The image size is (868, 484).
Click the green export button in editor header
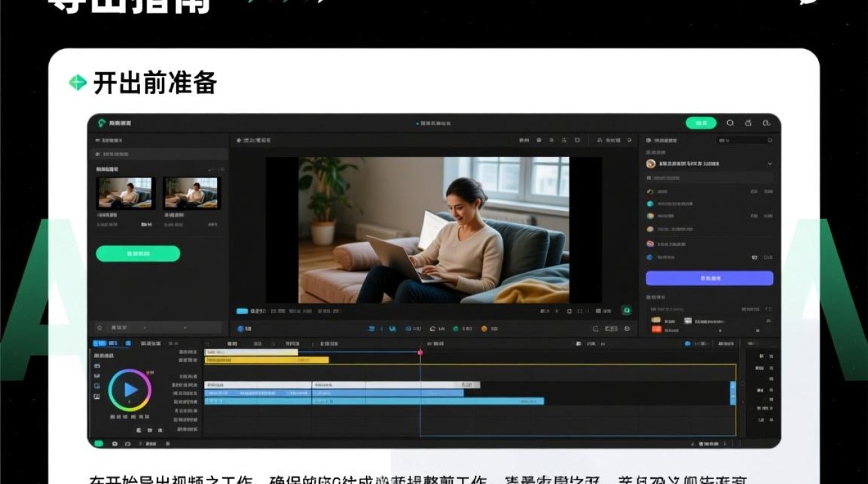coord(701,123)
